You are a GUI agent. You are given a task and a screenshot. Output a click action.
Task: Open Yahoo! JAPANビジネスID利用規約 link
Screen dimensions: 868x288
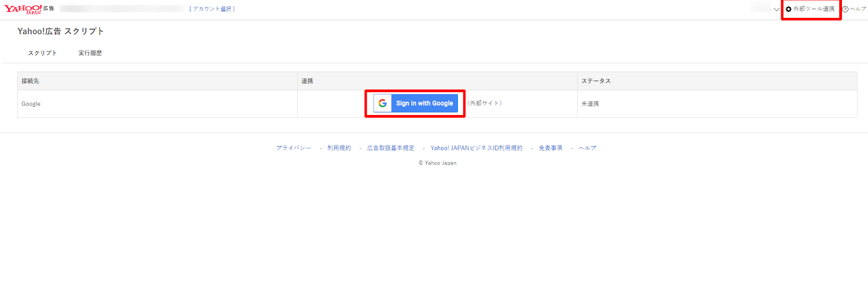point(476,148)
